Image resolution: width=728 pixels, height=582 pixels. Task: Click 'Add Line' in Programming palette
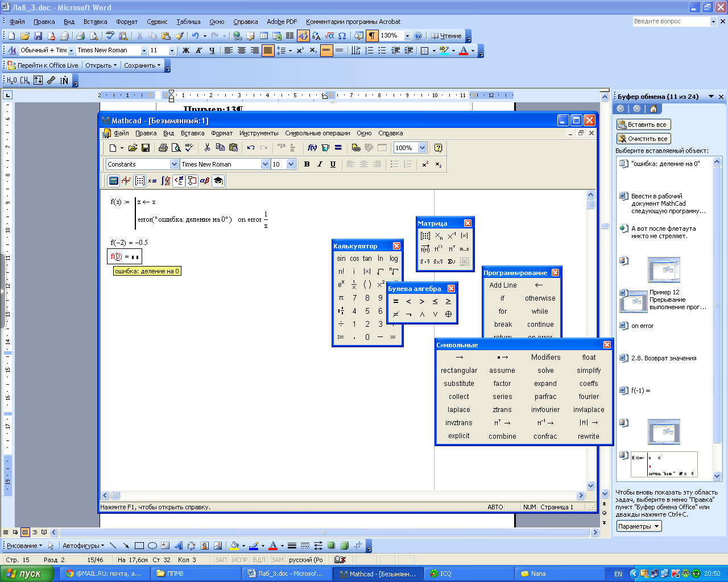503,285
